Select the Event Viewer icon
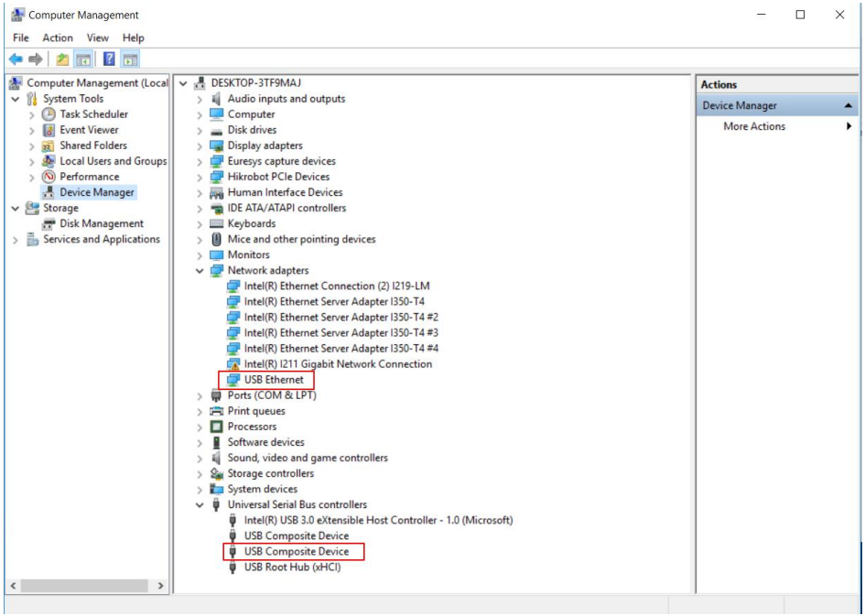 (49, 130)
